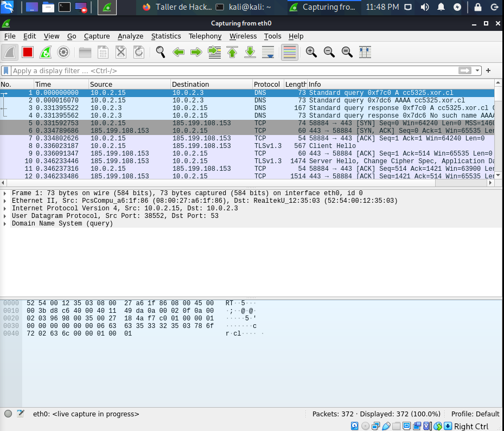504x431 pixels.
Task: Expand Domain Name System (query) details
Action: [5, 223]
